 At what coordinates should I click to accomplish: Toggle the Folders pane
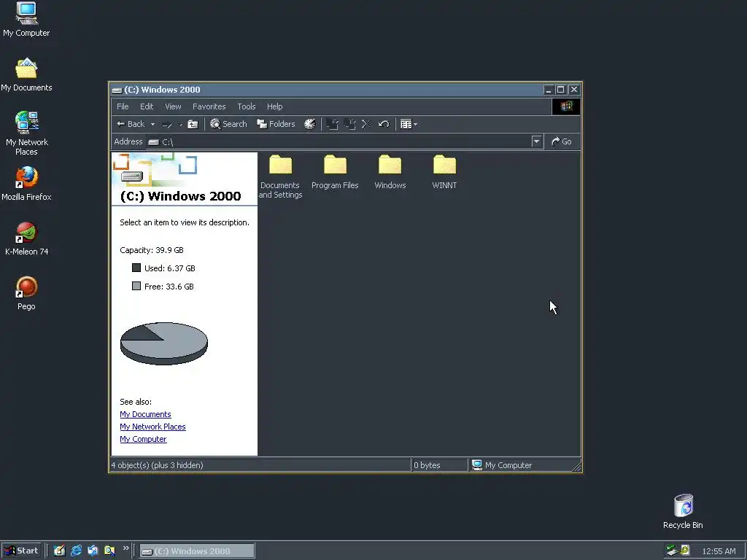(x=276, y=124)
